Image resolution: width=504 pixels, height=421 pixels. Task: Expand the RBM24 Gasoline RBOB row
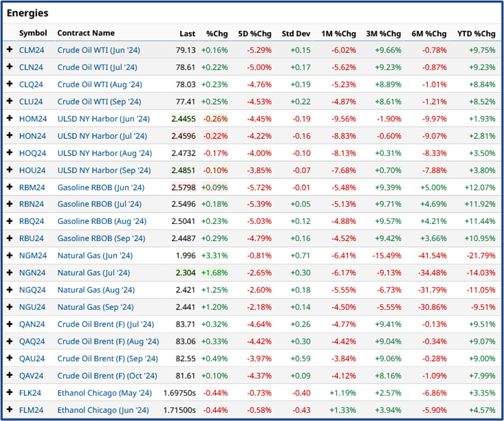click(11, 187)
